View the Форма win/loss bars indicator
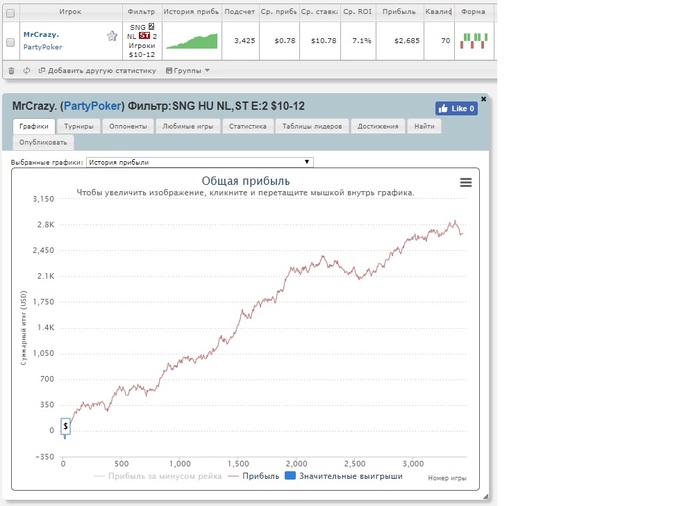Image resolution: width=700 pixels, height=506 pixels. (x=474, y=41)
